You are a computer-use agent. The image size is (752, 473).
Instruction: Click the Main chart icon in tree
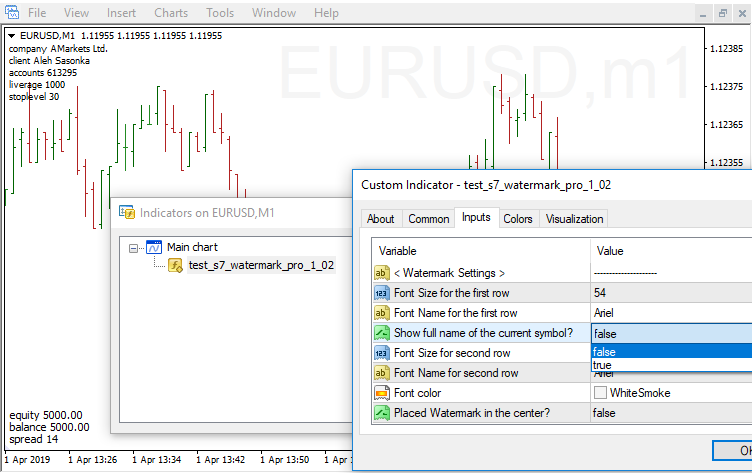[x=154, y=248]
